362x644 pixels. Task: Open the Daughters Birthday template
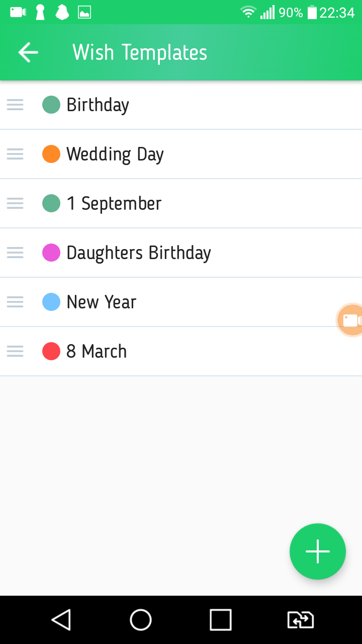[x=139, y=253]
